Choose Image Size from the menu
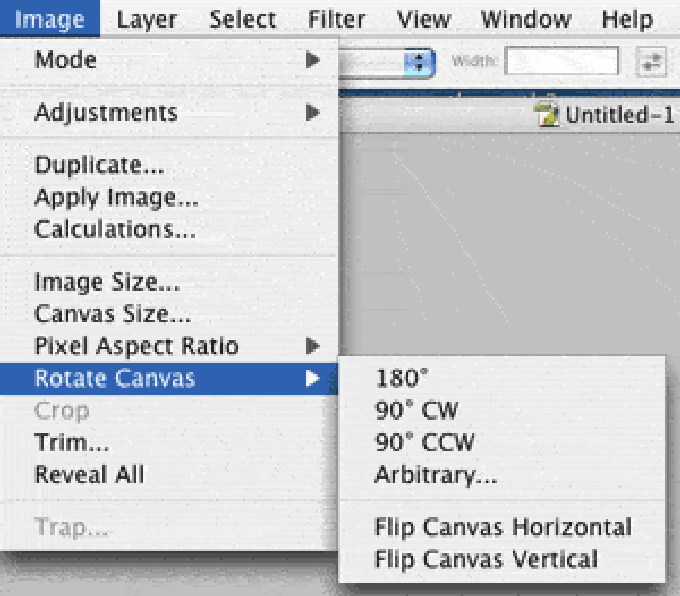The height and width of the screenshot is (596, 680). pos(107,282)
